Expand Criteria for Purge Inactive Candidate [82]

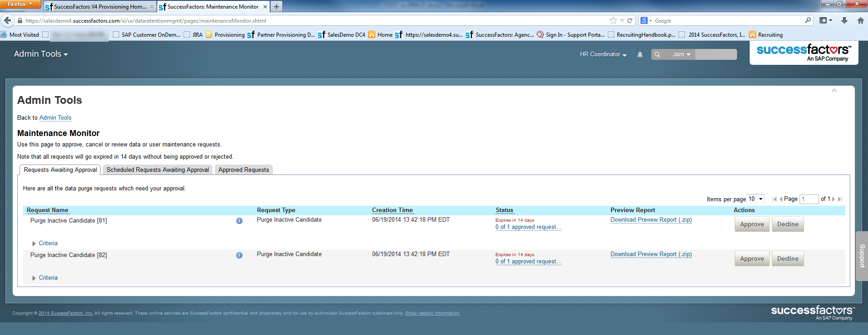coord(45,278)
